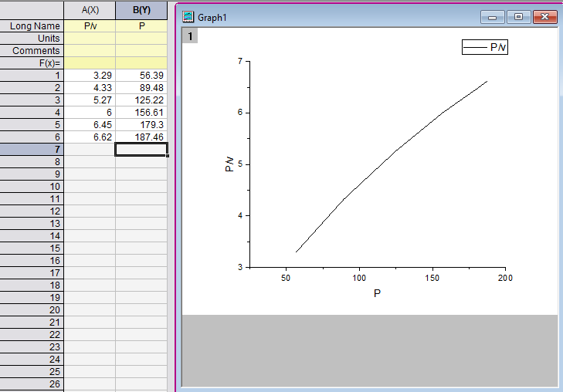Screen dimensions: 563x392
Task: Select row header 7
Action: click(x=32, y=150)
